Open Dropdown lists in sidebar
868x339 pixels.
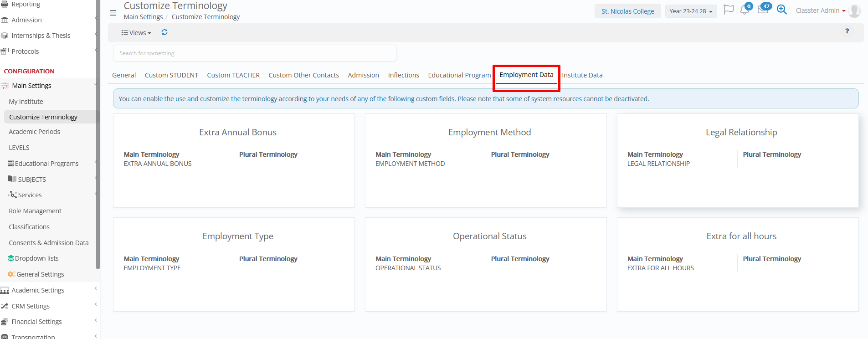tap(36, 258)
